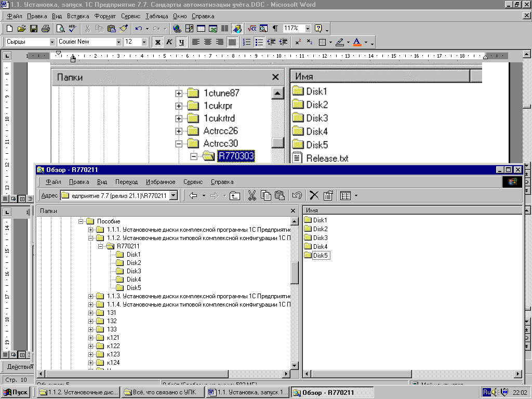532x399 pixels.
Task: Switch to Всё, что связано с УПК taskbar window
Action: pyautogui.click(x=163, y=392)
